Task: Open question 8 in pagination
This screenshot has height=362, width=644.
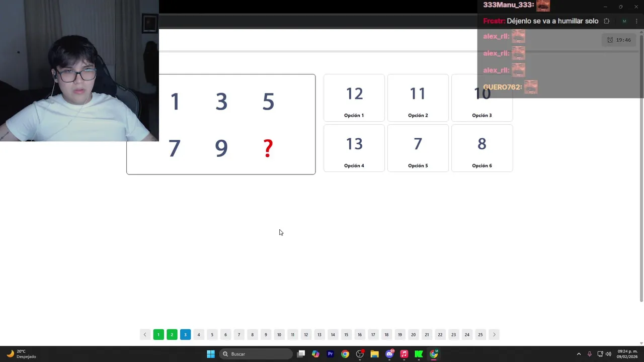Action: (x=252, y=334)
